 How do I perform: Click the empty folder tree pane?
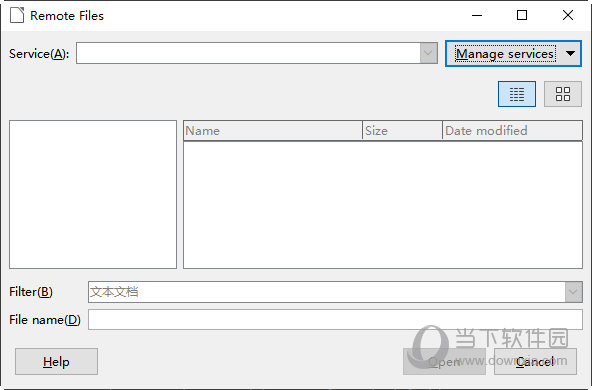93,194
